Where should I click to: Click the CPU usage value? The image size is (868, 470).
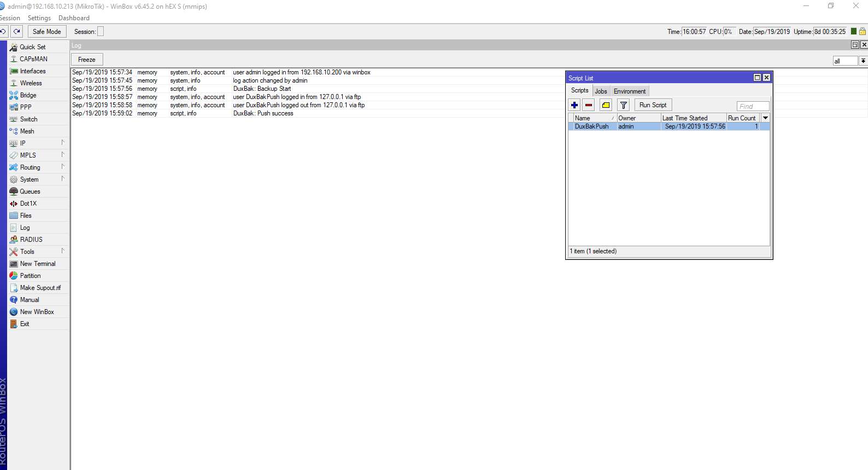point(729,32)
